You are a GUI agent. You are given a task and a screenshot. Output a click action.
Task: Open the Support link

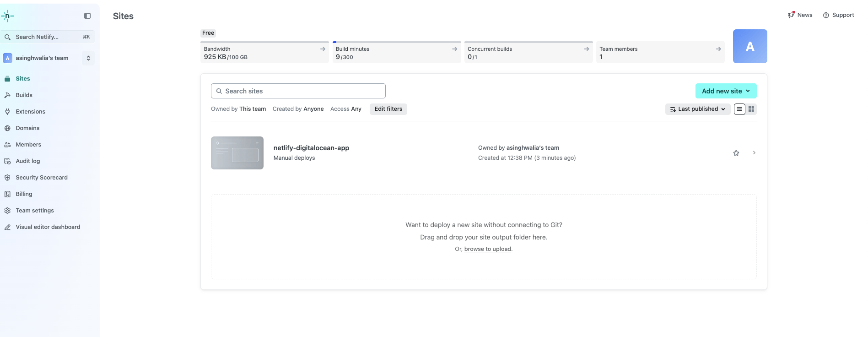coord(838,15)
